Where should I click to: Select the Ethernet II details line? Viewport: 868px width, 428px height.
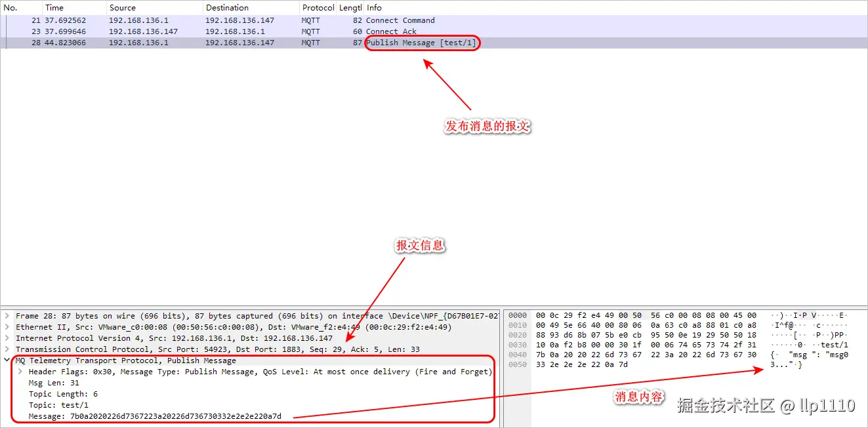(x=234, y=327)
